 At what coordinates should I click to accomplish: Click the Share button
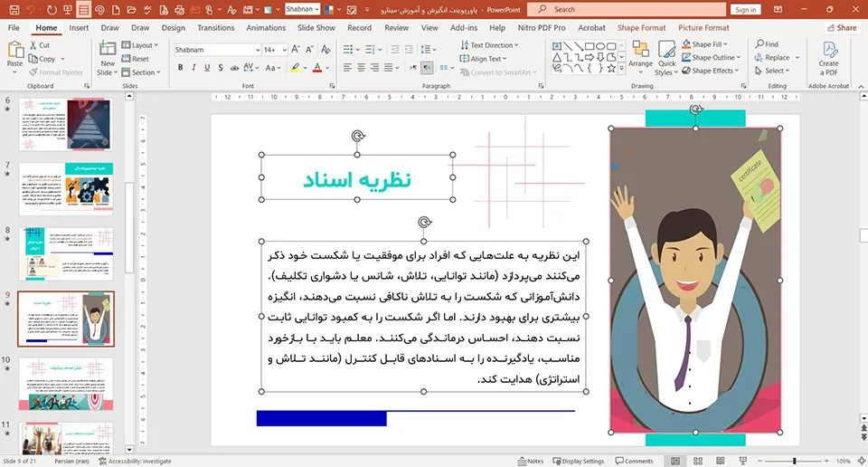point(842,28)
